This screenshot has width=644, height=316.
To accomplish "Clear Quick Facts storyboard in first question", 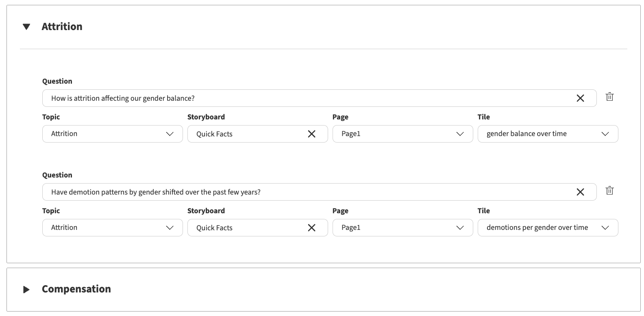I will (311, 134).
